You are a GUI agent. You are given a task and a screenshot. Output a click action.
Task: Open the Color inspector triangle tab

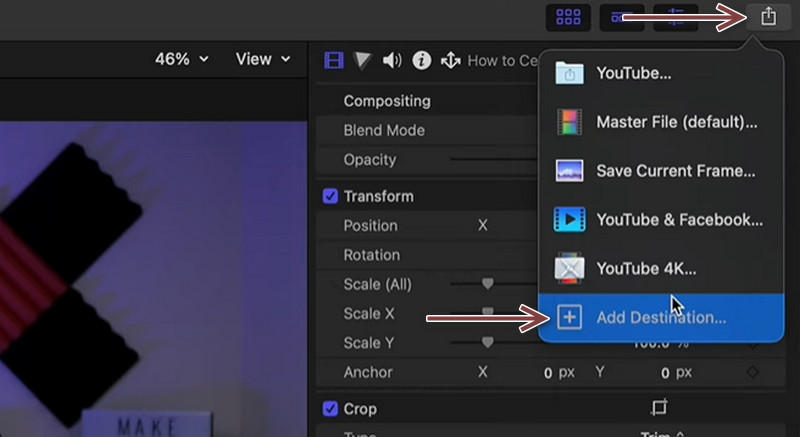tap(362, 60)
